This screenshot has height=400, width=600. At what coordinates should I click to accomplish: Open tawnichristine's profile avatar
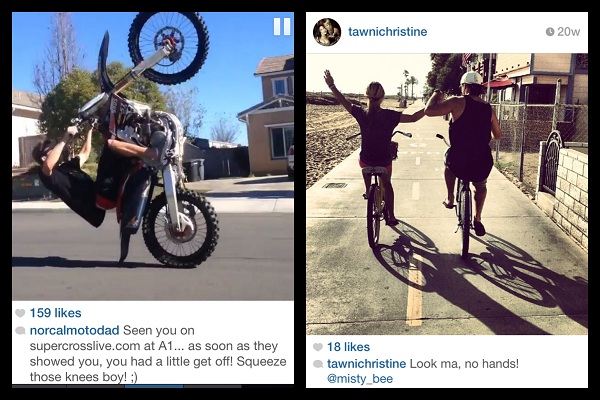pyautogui.click(x=327, y=32)
